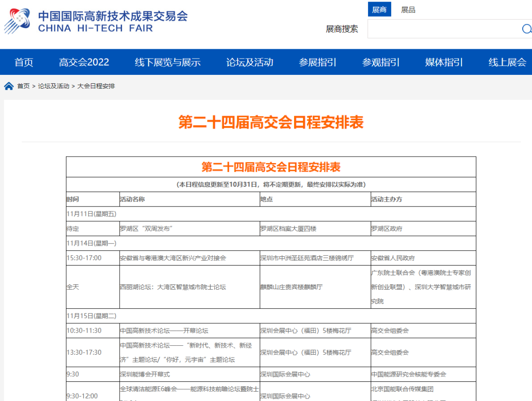The width and height of the screenshot is (532, 401).
Task: Click the 11月11日(星期五) date row
Action: point(271,214)
